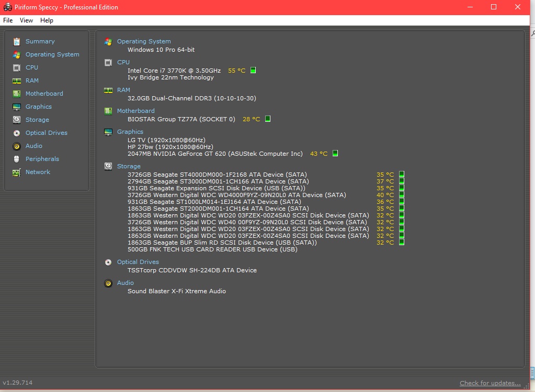The image size is (535, 392).
Task: Select Optical Drives in sidebar
Action: coord(47,133)
